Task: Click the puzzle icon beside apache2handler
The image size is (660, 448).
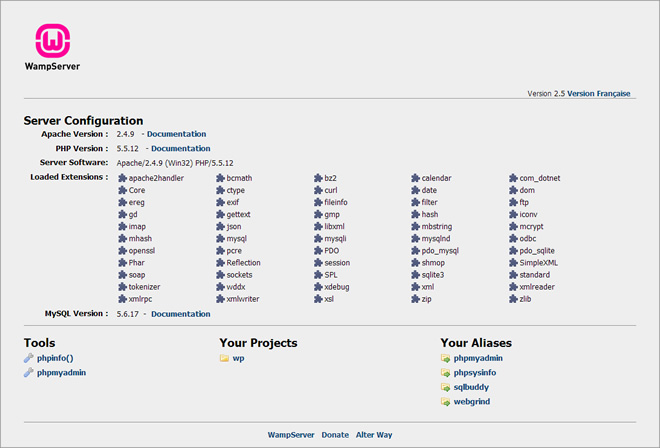Action: (x=122, y=178)
